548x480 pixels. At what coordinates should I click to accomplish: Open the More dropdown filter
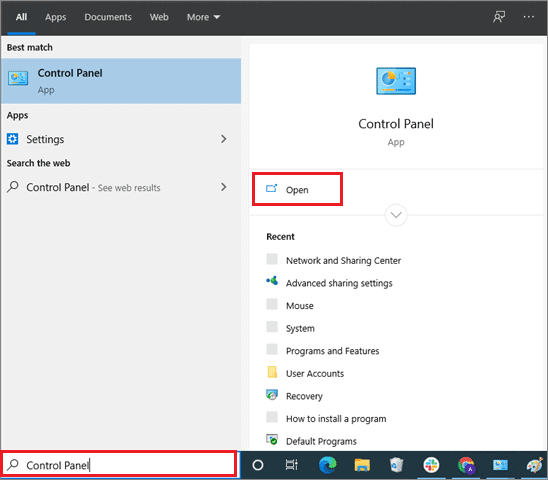(x=203, y=17)
